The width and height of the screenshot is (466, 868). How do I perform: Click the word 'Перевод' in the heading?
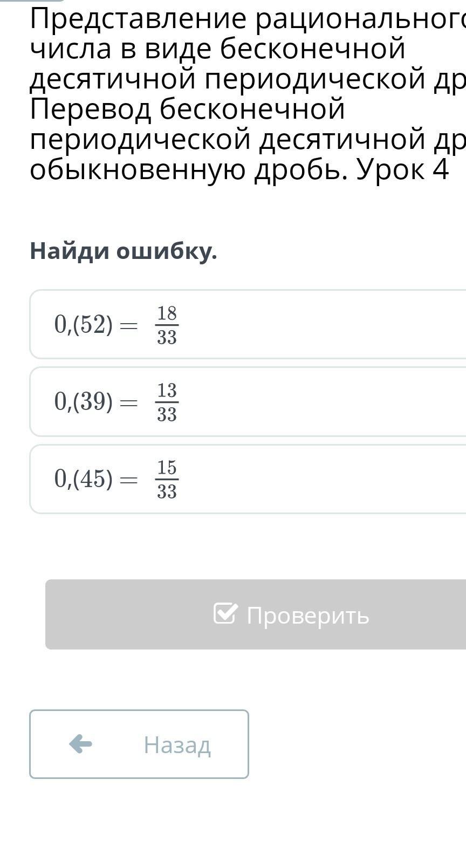91,110
